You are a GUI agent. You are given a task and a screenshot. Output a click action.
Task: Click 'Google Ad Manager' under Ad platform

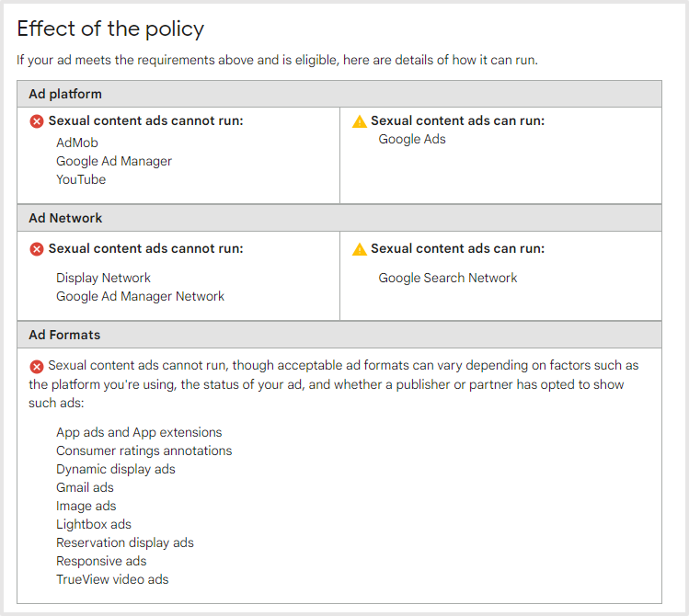tap(114, 162)
